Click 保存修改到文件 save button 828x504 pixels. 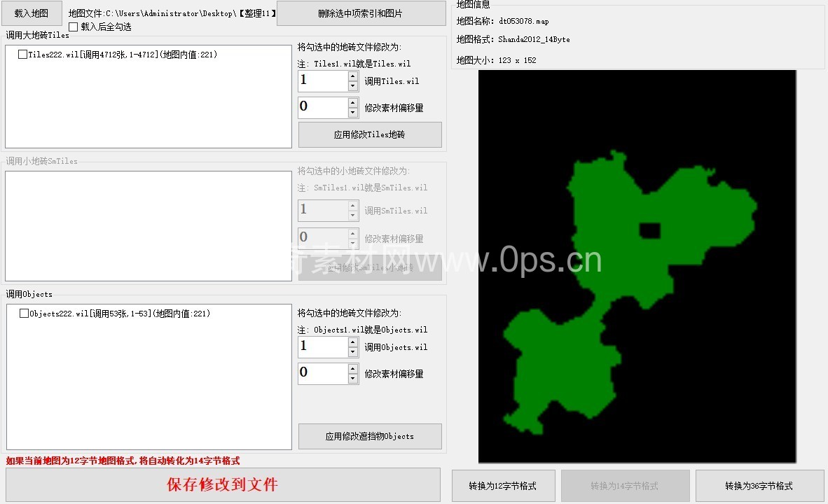click(x=223, y=484)
